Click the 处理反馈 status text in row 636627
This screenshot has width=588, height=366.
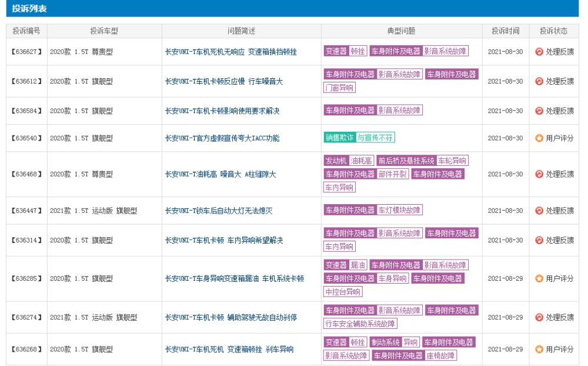560,52
